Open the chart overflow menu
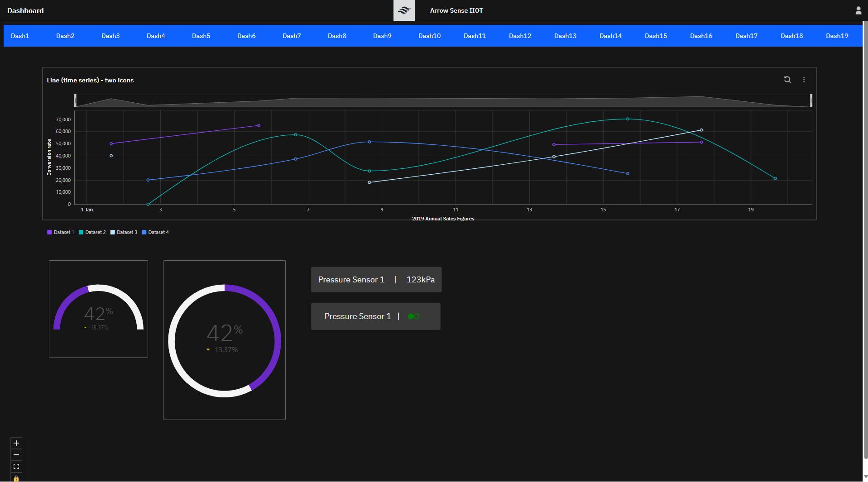This screenshot has height=482, width=868. [804, 80]
